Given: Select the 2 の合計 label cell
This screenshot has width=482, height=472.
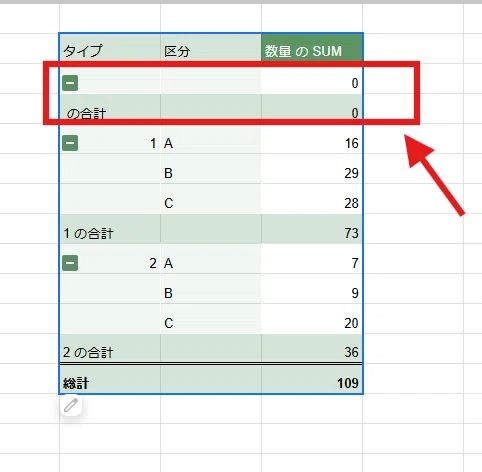Looking at the screenshot, I should pos(110,349).
